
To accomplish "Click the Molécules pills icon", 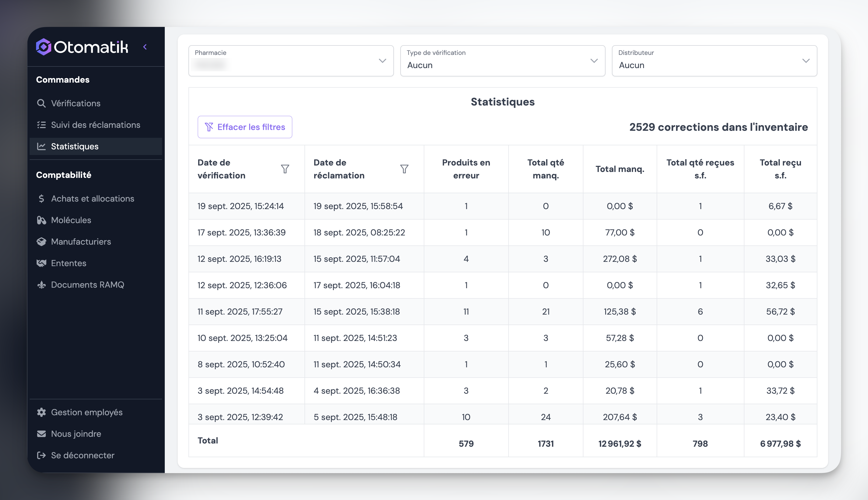I will 41,220.
